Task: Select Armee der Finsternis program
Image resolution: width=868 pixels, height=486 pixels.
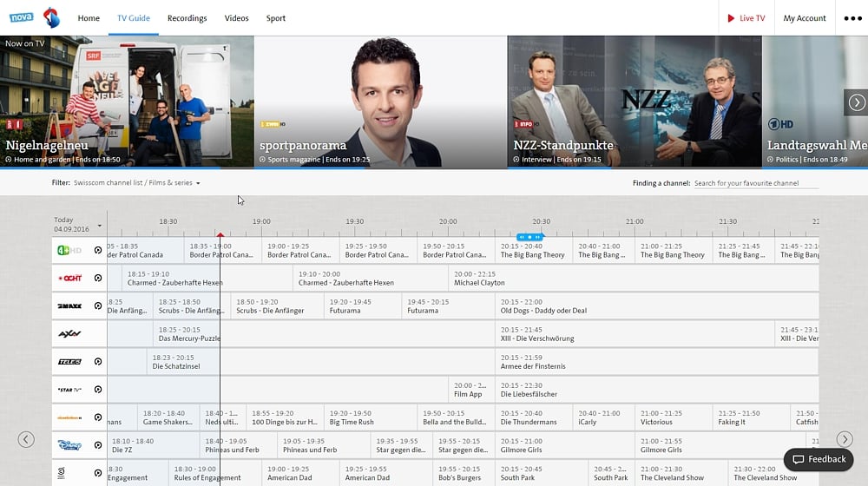Action: coord(657,362)
